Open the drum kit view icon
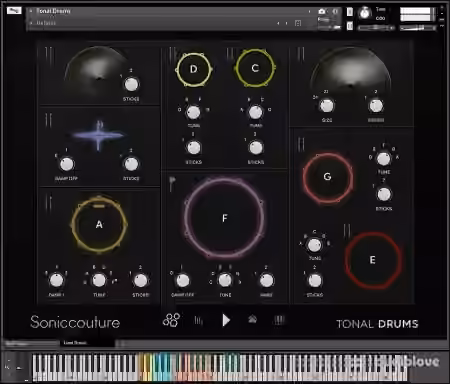The height and width of the screenshot is (384, 450). 171,320
